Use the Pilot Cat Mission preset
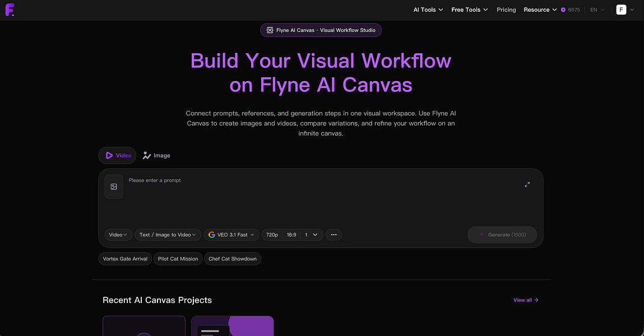This screenshot has width=644, height=336. (x=178, y=259)
